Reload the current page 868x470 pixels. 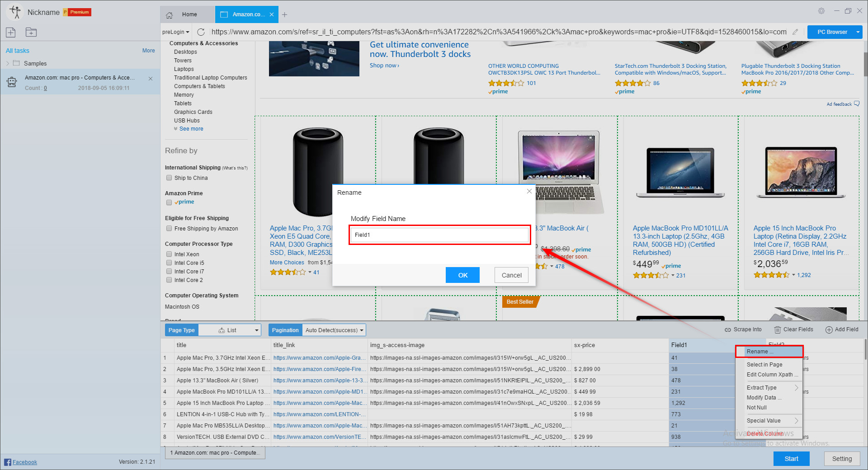point(201,32)
